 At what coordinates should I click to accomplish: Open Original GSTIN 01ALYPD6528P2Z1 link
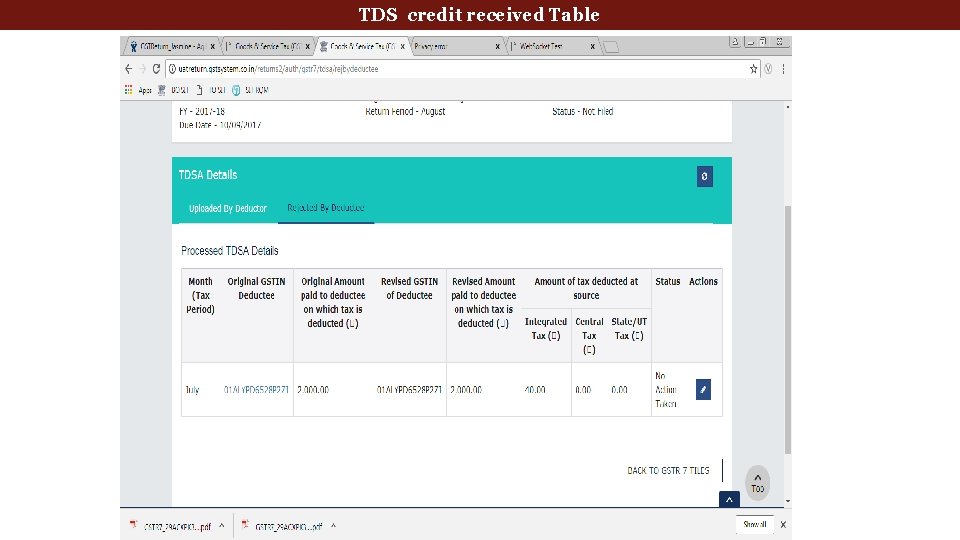[256, 389]
